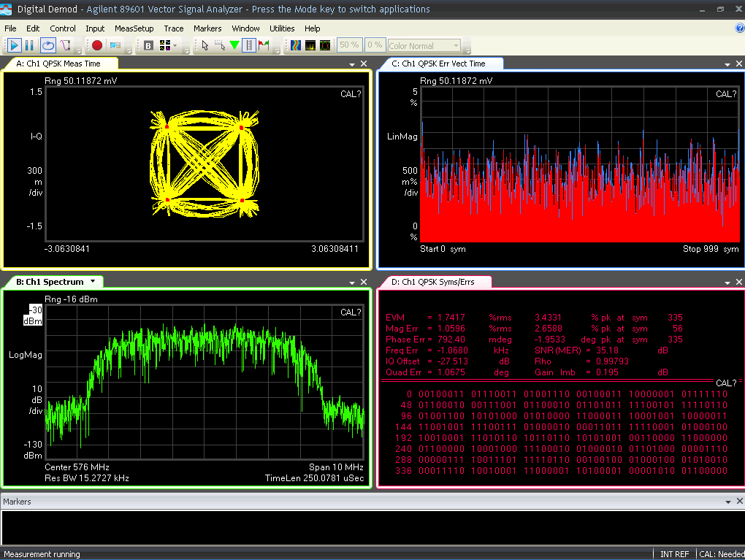Click the player/recording display icon

coord(115,45)
